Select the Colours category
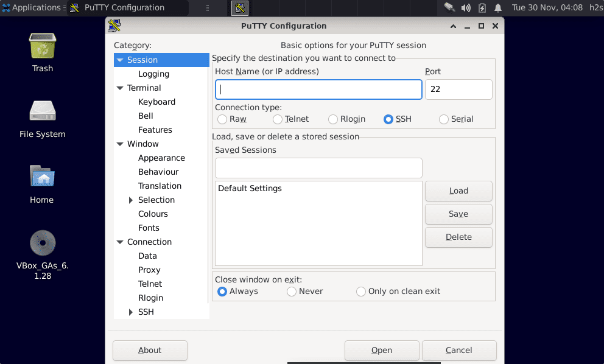Screen dimensions: 604x364 (x=153, y=214)
